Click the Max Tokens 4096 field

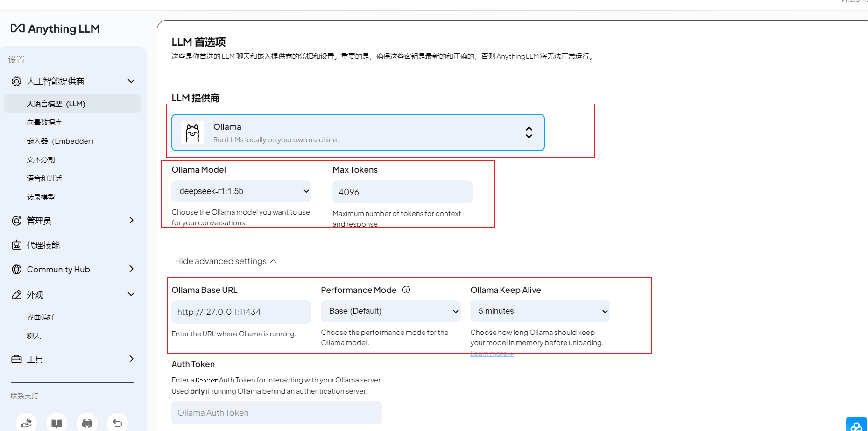click(x=402, y=192)
